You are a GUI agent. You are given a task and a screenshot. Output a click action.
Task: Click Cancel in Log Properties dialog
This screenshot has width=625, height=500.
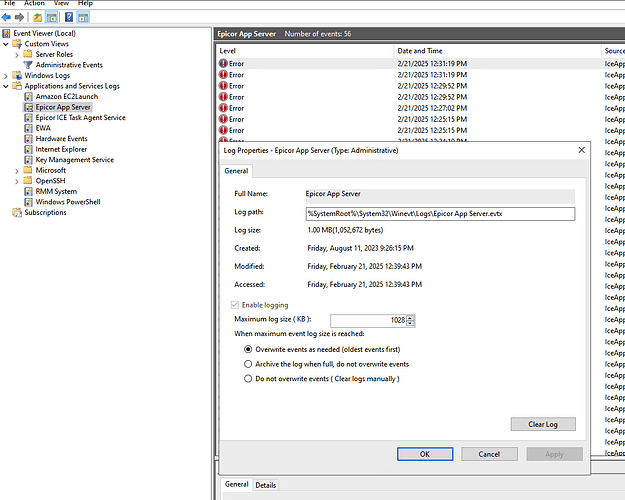(x=489, y=454)
